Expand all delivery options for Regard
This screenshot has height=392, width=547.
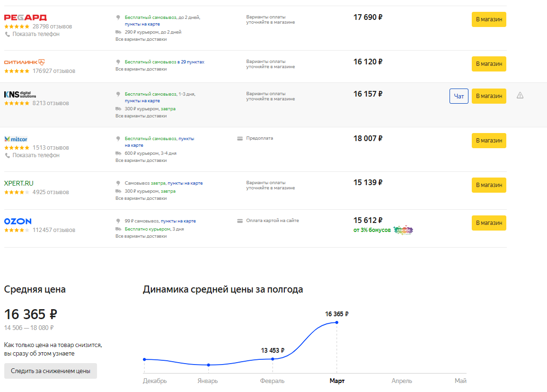141,39
